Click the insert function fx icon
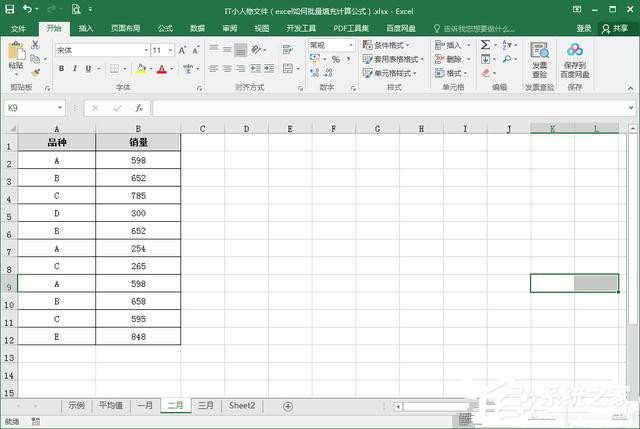 click(x=138, y=108)
